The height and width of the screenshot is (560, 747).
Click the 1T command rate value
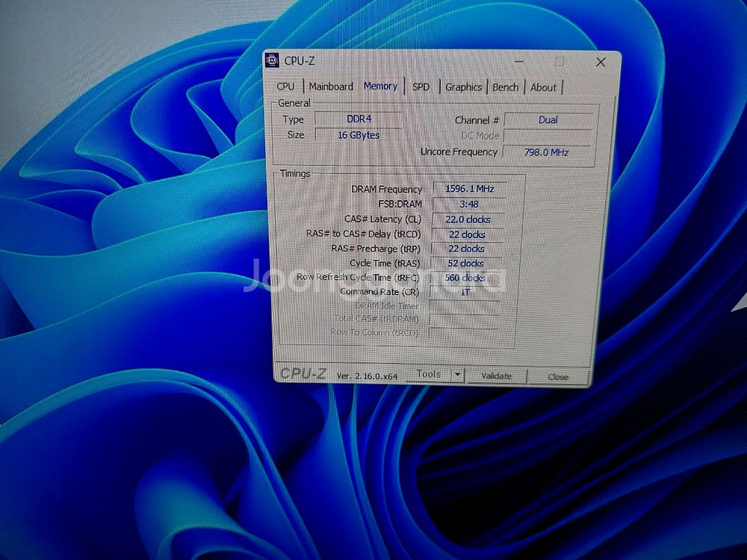pos(465,292)
